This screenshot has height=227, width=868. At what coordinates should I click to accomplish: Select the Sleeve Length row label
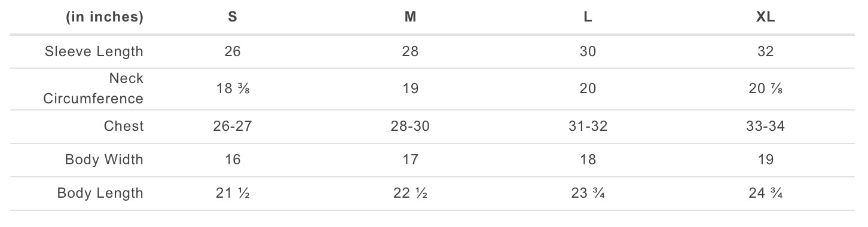click(x=94, y=51)
